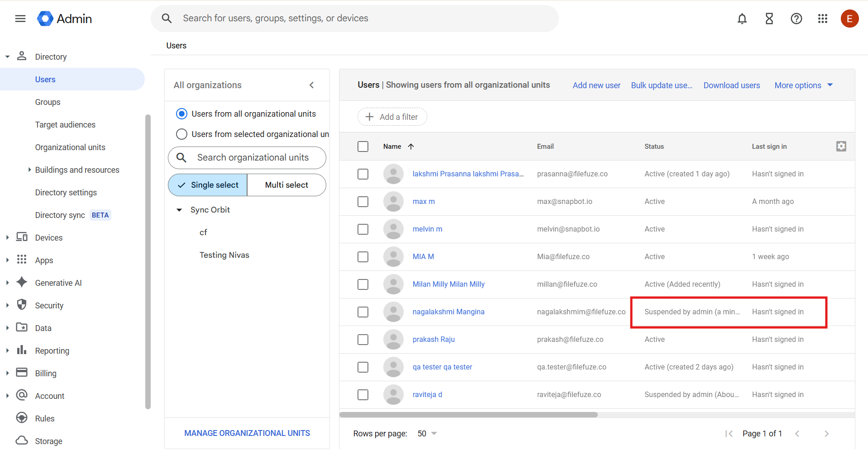This screenshot has height=459, width=868.
Task: Open the Google apps grid
Action: coord(823,19)
